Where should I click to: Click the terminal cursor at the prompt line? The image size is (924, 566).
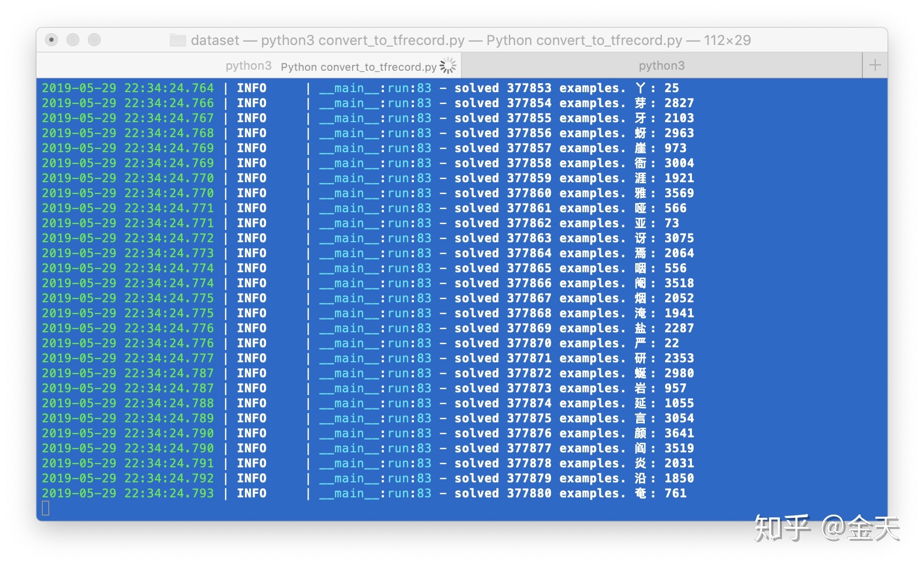pos(46,508)
